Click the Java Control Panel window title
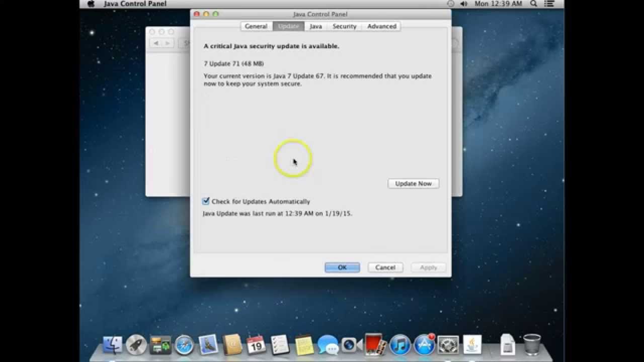The image size is (644, 362). click(320, 14)
